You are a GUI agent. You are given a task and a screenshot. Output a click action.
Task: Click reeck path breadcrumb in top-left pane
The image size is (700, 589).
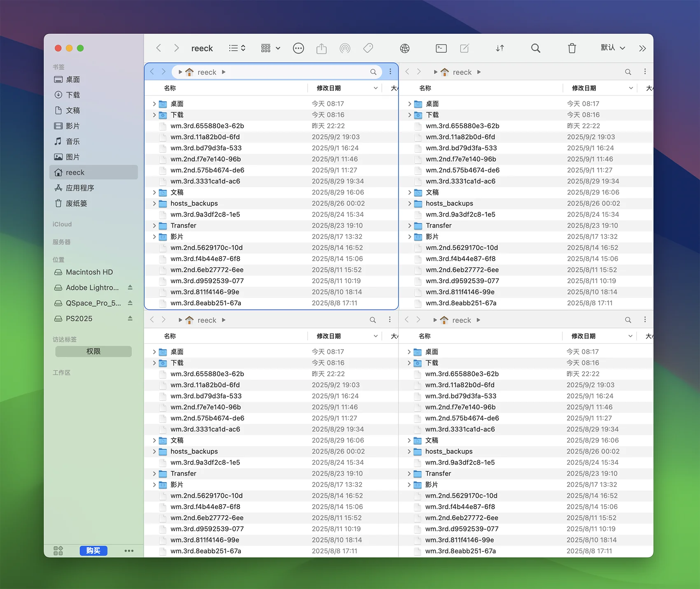click(207, 72)
